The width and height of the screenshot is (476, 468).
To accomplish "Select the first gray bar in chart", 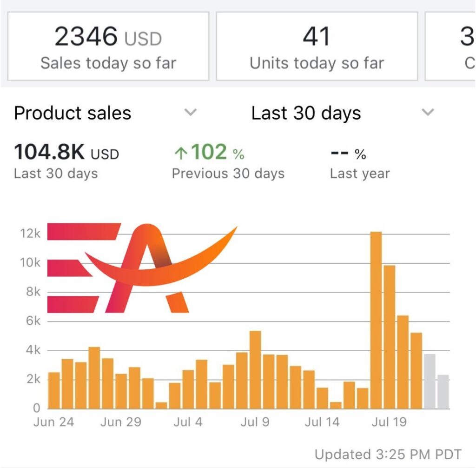I will pyautogui.click(x=430, y=381).
